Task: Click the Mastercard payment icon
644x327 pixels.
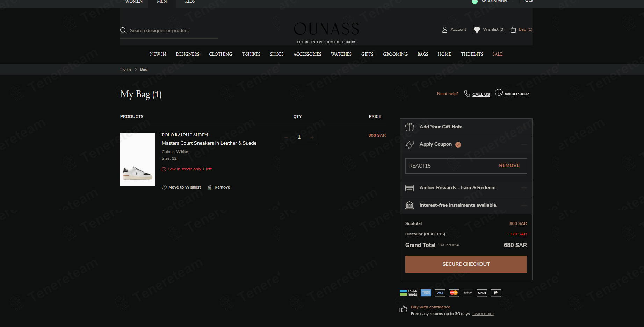Action: (x=454, y=293)
